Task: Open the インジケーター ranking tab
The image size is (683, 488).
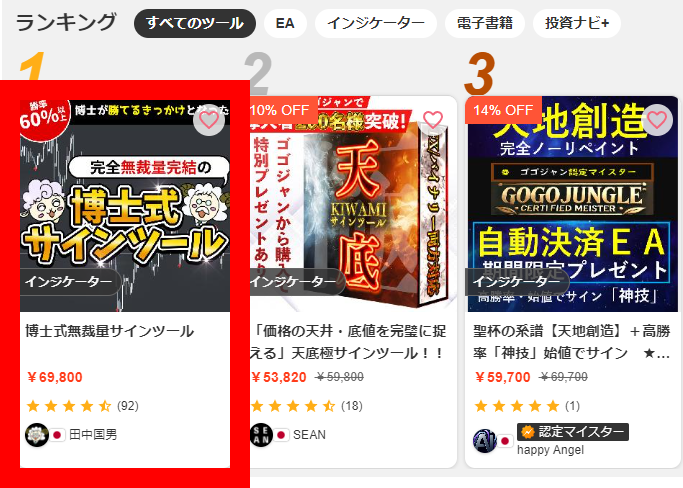Action: coord(375,24)
